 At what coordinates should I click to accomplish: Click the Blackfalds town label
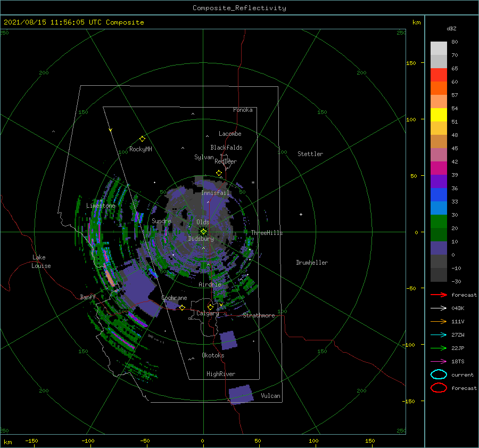pos(226,148)
